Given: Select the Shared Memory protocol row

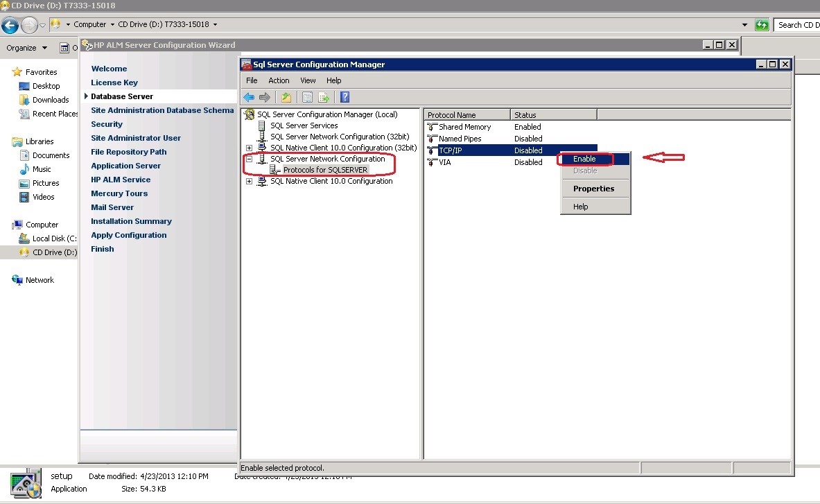Looking at the screenshot, I should (x=510, y=127).
